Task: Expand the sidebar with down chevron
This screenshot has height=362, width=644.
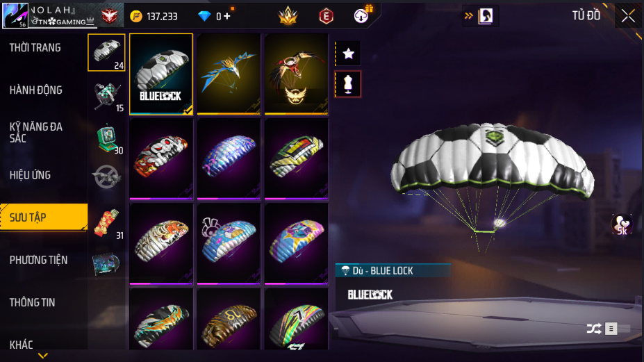Action: point(43,356)
